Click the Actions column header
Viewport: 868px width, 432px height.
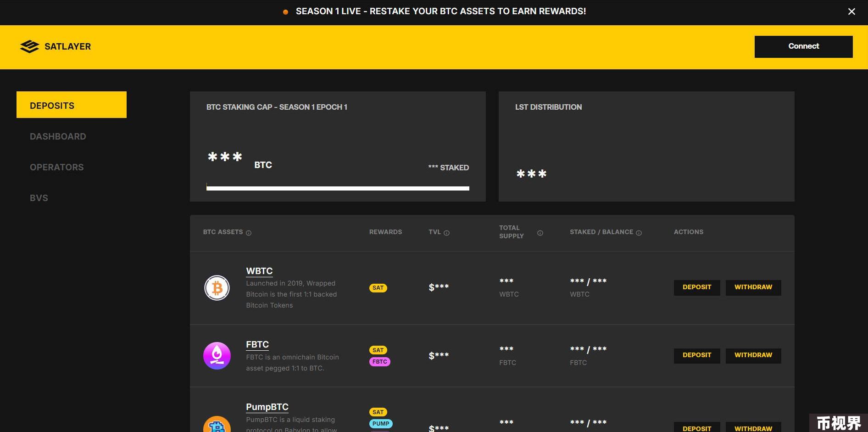[689, 232]
